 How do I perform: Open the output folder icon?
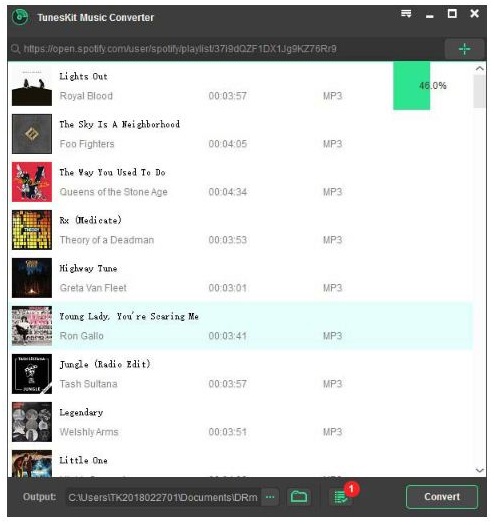[299, 497]
